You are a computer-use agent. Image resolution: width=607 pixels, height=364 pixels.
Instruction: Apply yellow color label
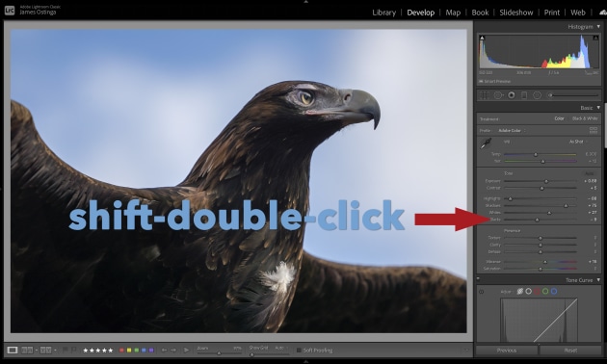click(x=129, y=351)
